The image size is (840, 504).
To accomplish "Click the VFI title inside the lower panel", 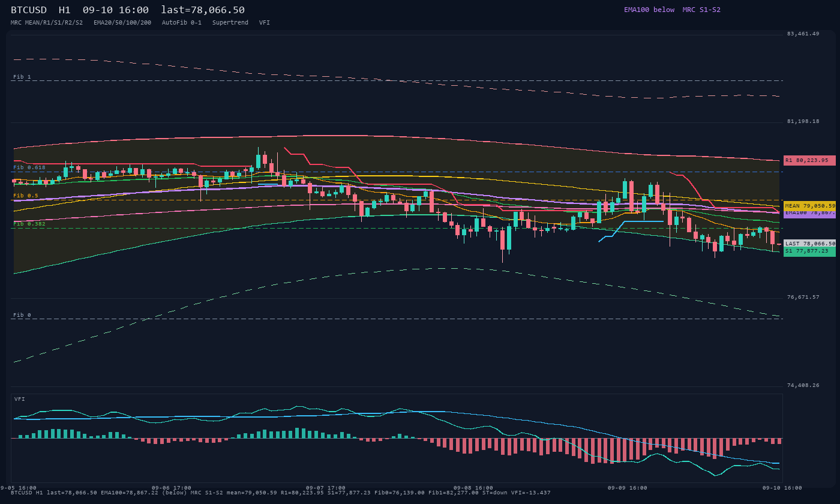I will pos(20,399).
